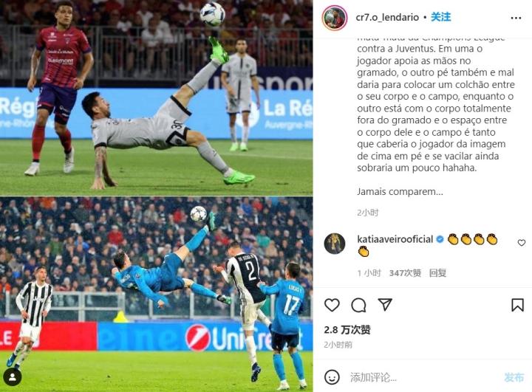Open emoji picker smiley icon

332,377
